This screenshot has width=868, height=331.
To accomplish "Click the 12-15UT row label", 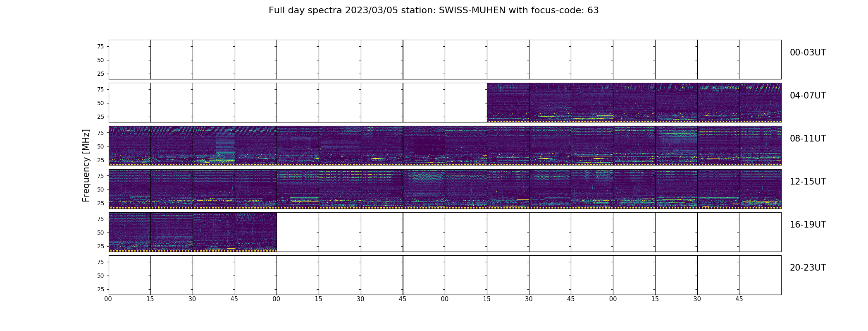I will (808, 182).
